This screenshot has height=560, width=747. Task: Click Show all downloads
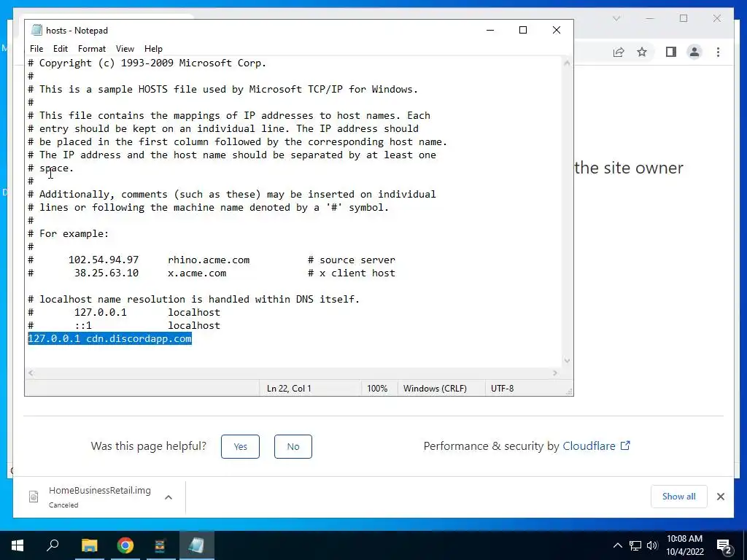tap(679, 496)
